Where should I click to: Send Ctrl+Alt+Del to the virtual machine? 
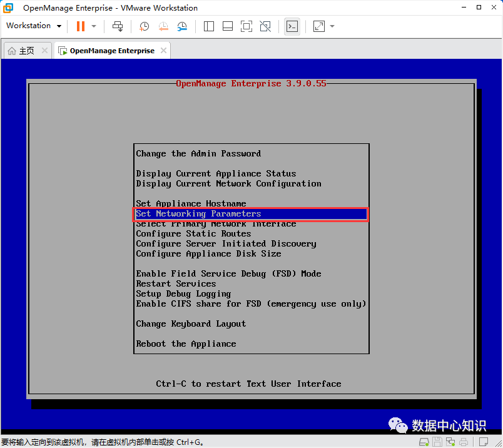point(118,26)
